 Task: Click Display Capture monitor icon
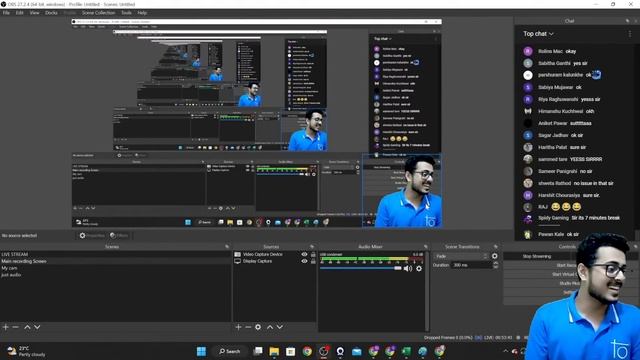[238, 261]
